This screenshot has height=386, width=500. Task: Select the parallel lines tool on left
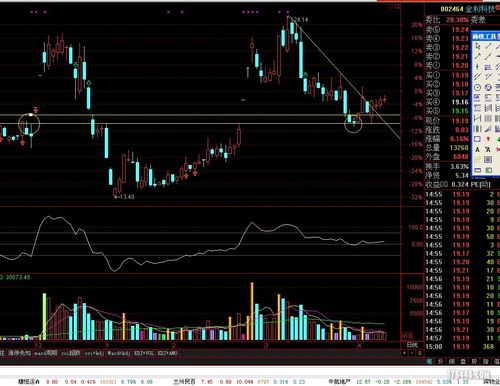478,77
